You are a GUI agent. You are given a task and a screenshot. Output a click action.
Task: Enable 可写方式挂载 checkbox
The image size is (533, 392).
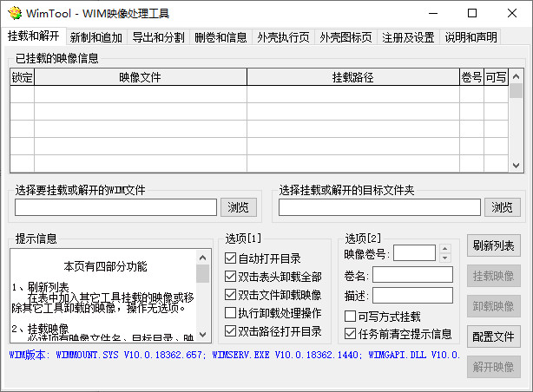383,317
